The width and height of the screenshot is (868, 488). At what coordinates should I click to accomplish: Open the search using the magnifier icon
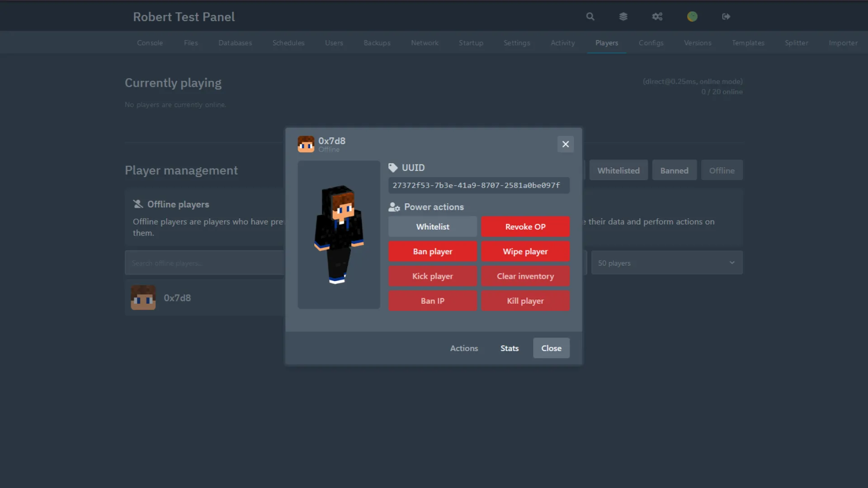590,16
